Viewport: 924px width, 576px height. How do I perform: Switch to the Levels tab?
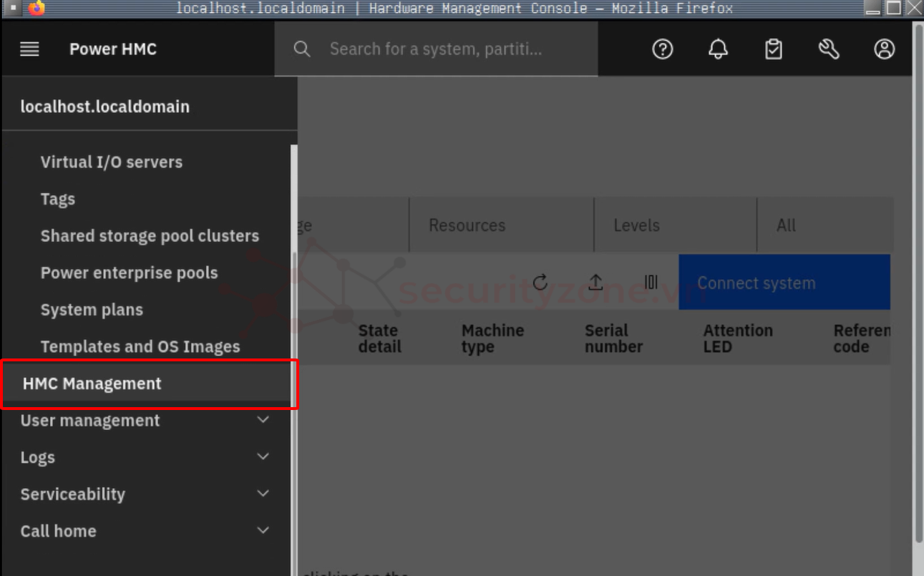pyautogui.click(x=675, y=225)
